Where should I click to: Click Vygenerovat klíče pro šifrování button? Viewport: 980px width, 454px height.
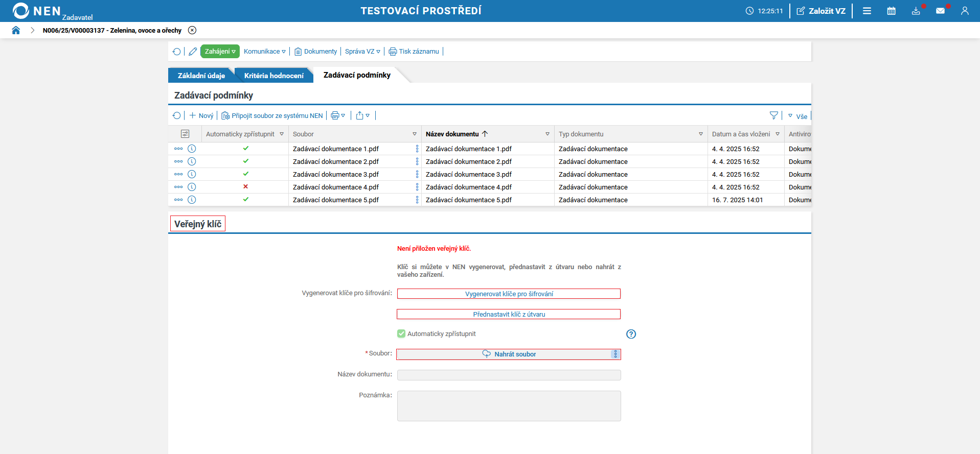(509, 294)
